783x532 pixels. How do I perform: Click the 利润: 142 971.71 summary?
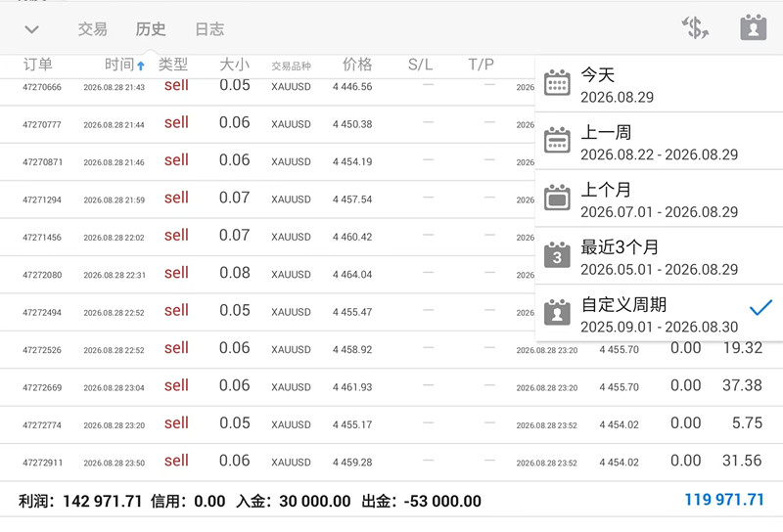(80, 501)
